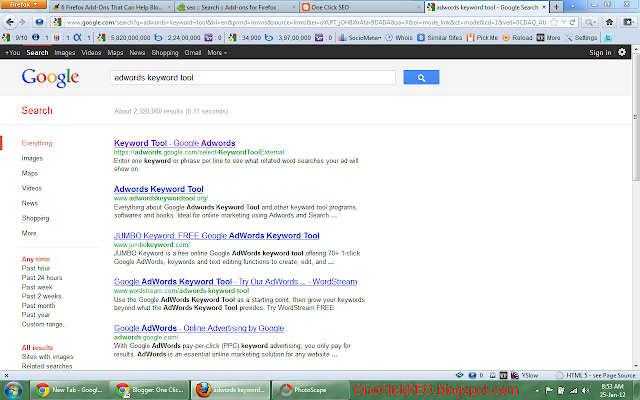Open Google options gear icon
The image size is (640, 400).
click(622, 52)
